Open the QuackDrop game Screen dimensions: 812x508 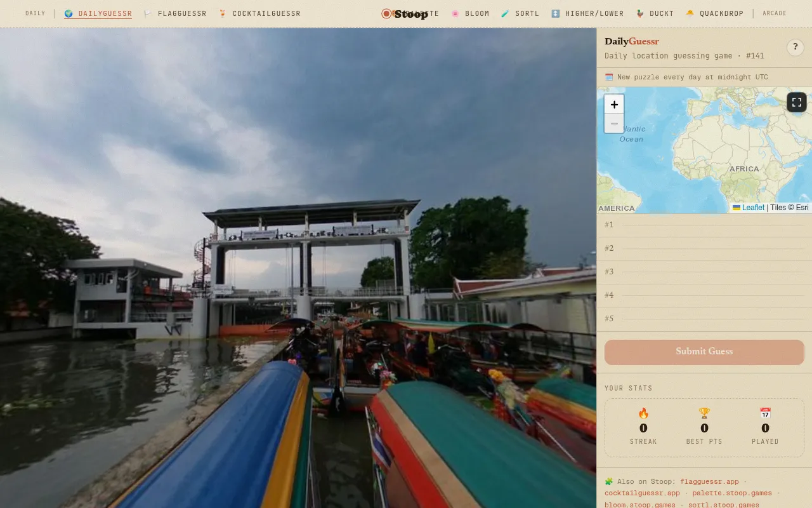coord(714,13)
